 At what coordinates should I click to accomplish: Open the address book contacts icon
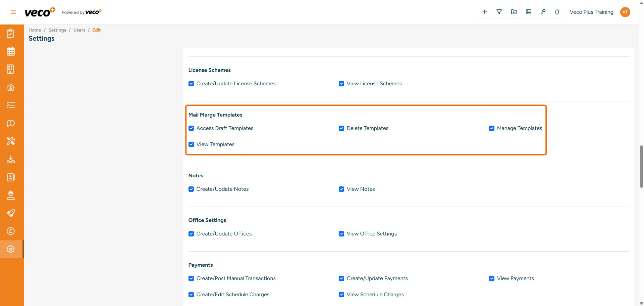11,177
